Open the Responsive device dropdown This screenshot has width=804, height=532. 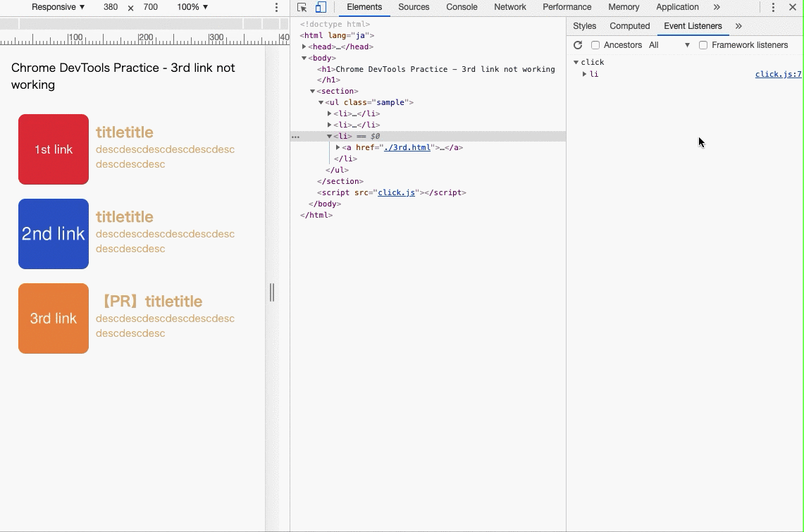[58, 7]
